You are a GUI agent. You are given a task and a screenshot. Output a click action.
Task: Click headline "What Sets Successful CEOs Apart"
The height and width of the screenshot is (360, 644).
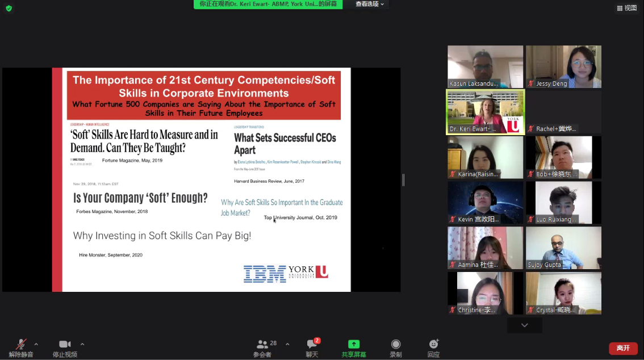[285, 144]
